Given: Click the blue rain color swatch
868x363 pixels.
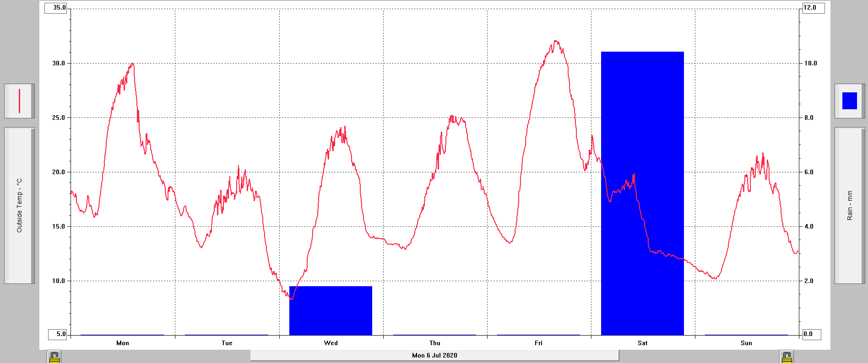Looking at the screenshot, I should tap(849, 101).
